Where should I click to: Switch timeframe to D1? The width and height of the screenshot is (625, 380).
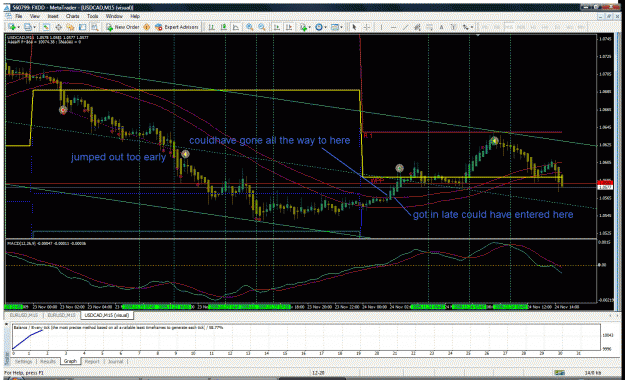tap(556, 27)
